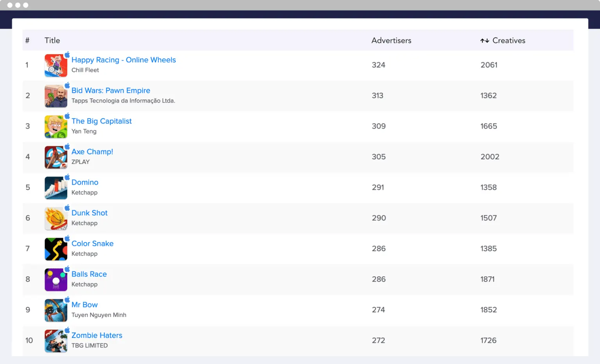Open the Dunk Shot title link
The image size is (600, 364).
(89, 213)
